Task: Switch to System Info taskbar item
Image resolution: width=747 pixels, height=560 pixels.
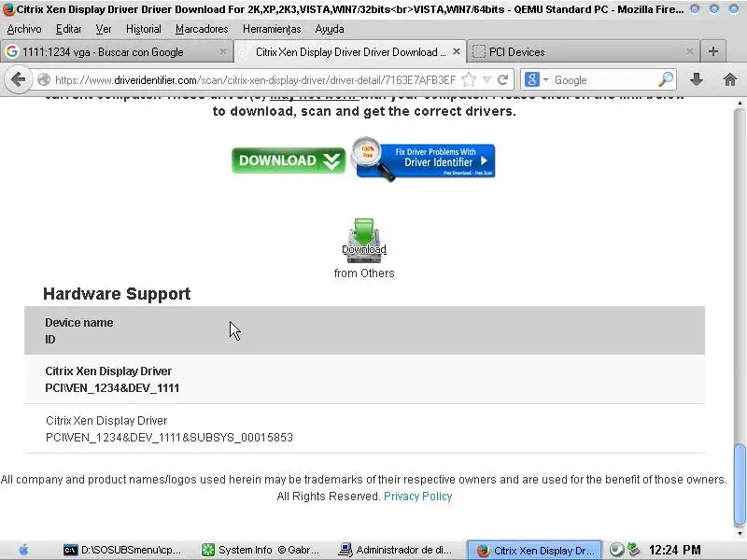Action: tap(261, 550)
